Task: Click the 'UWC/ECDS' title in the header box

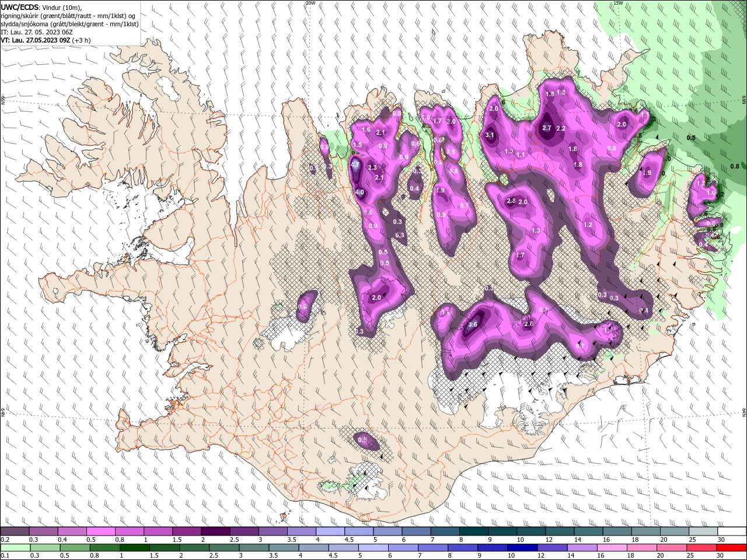Action: pos(20,7)
